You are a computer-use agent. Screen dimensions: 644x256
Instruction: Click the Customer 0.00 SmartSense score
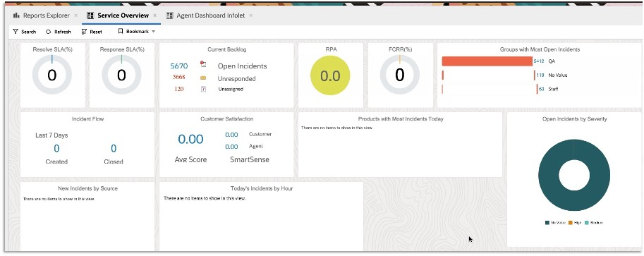[231, 135]
